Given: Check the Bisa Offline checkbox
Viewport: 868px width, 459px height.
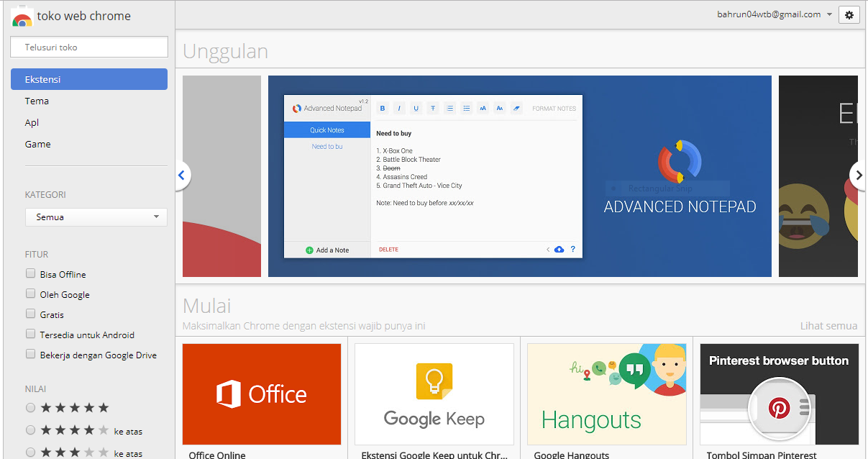Looking at the screenshot, I should 30,273.
